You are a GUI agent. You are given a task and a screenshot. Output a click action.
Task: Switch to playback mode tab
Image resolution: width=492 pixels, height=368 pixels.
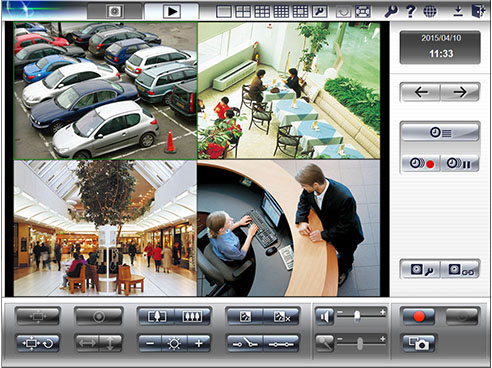click(172, 11)
